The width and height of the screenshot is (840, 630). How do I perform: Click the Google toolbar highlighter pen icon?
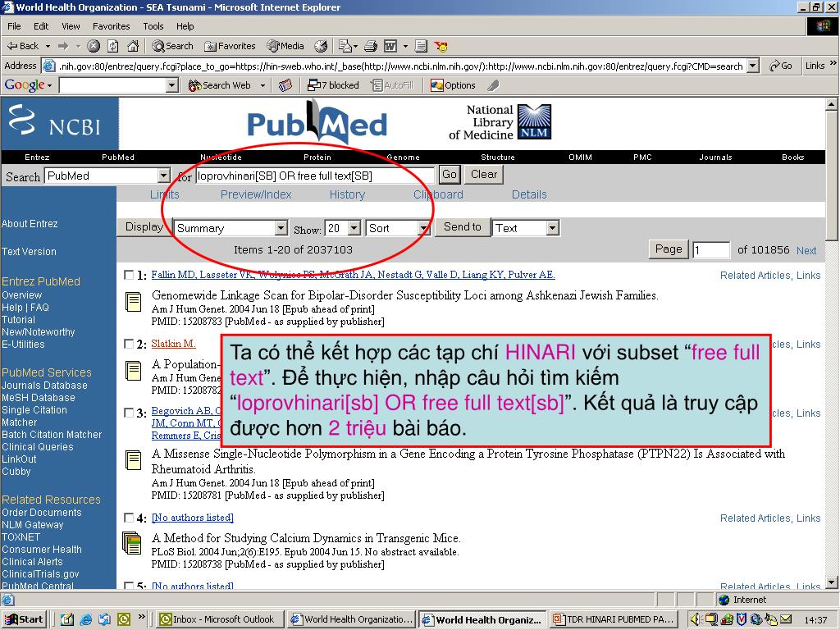[493, 85]
